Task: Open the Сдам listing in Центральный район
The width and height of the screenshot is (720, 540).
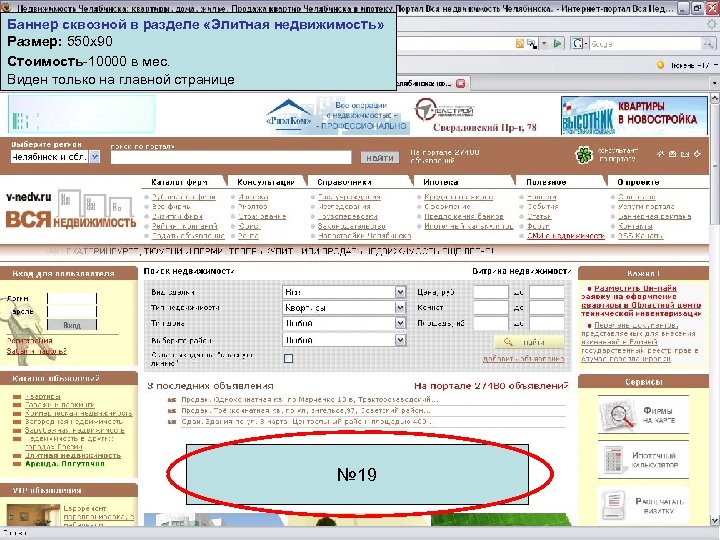Action: (306, 422)
